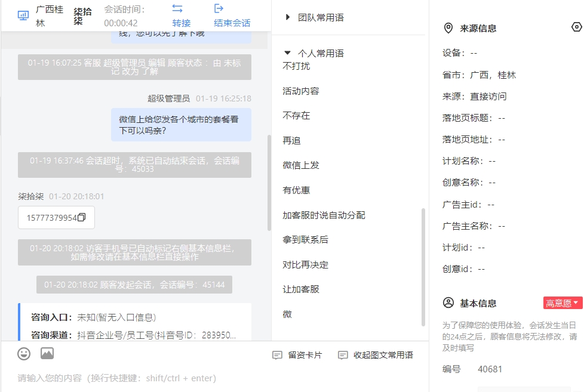584x392 pixels.
Task: Select the quick phrase 让加客服
Action: (301, 289)
